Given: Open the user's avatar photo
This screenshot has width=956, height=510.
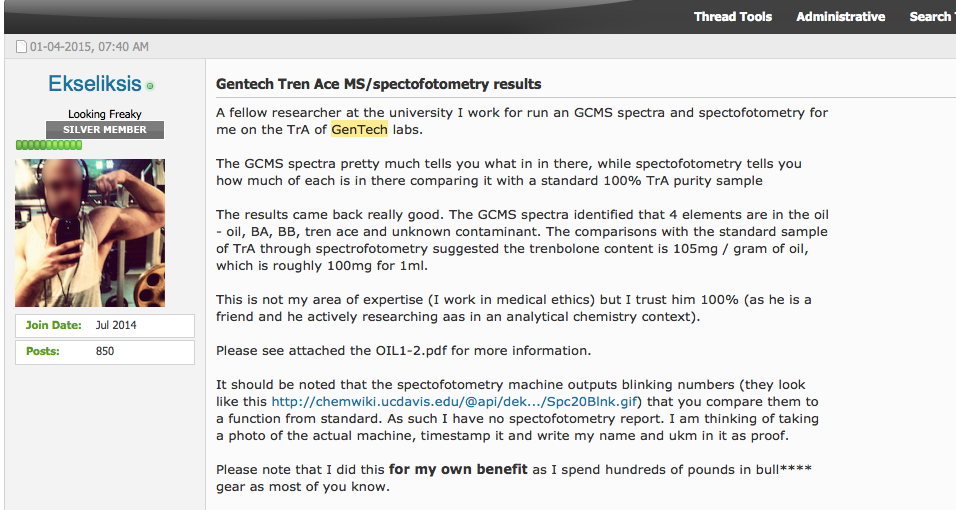Looking at the screenshot, I should 90,232.
